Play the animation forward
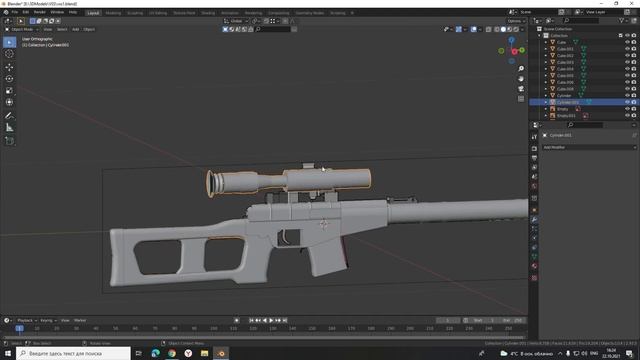 (x=271, y=320)
